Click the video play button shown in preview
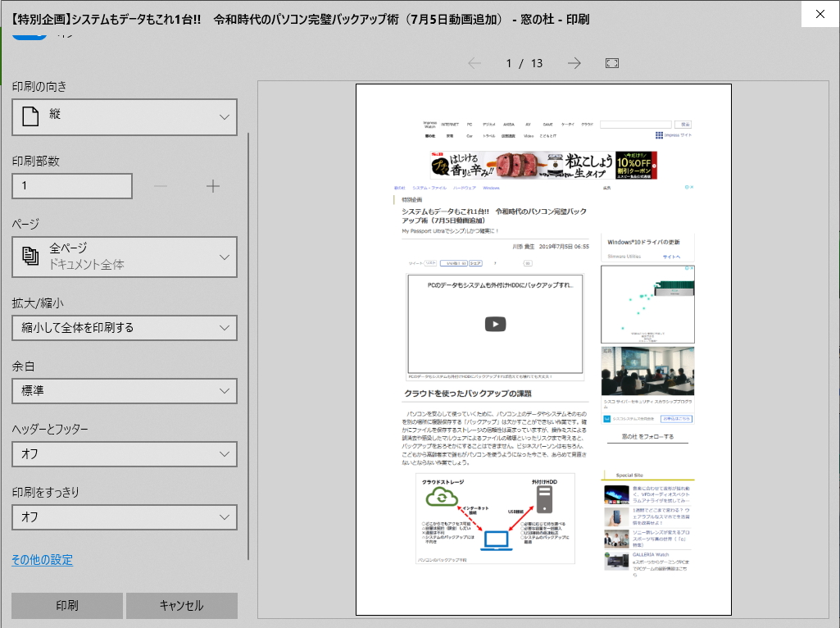 click(496, 324)
